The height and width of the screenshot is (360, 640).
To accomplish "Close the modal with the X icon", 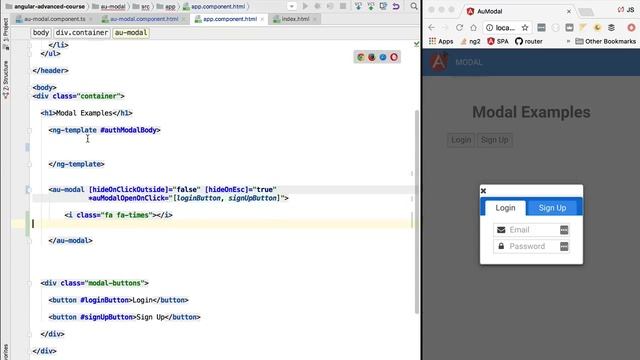I will point(483,191).
